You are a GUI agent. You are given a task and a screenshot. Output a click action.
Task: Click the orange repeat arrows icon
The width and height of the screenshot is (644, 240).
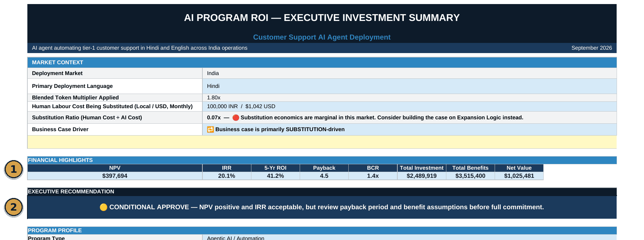(210, 129)
